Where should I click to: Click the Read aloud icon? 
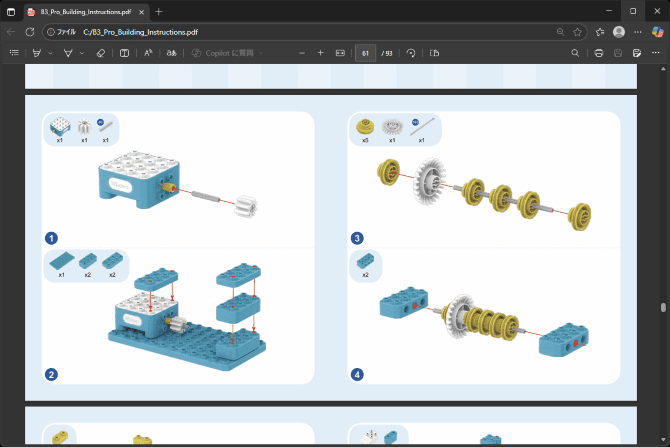[148, 52]
